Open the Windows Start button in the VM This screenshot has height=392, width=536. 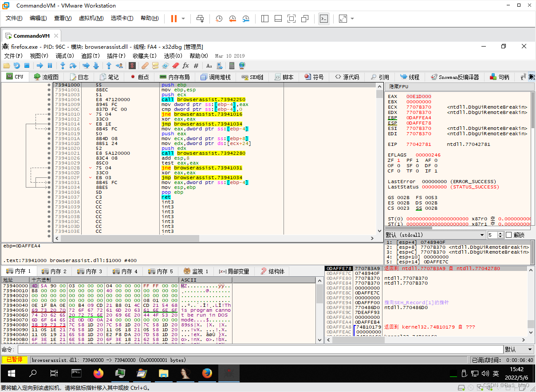(x=11, y=373)
